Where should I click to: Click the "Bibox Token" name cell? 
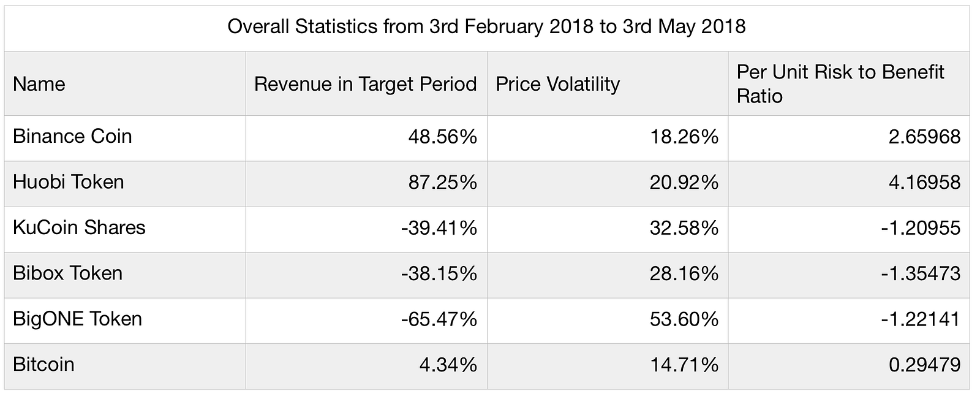pyautogui.click(x=67, y=273)
